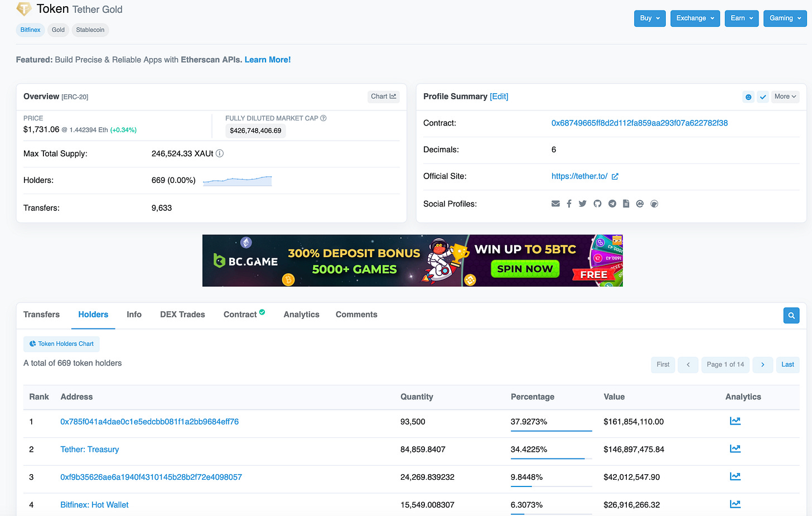Click the 34.4225% percentage bar
This screenshot has height=516, width=812.
click(x=551, y=459)
